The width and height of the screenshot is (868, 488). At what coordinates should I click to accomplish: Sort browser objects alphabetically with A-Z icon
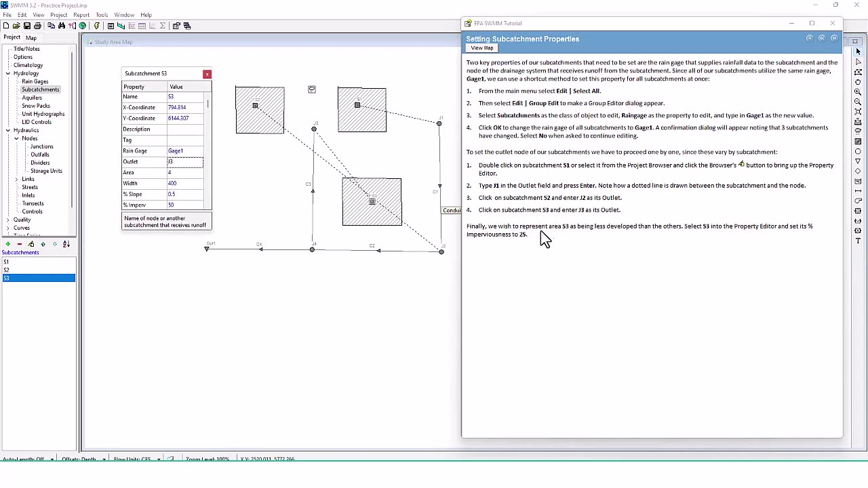pos(66,244)
